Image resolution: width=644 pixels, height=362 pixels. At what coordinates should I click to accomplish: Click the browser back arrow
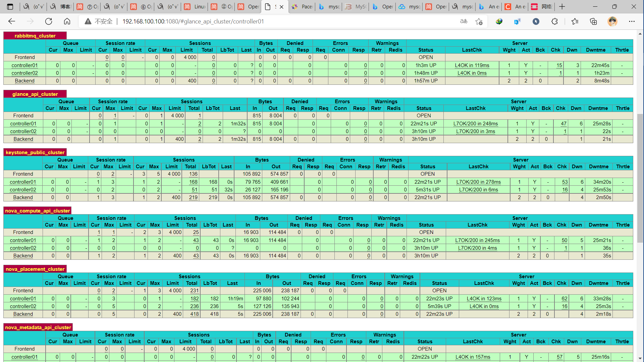click(x=12, y=21)
